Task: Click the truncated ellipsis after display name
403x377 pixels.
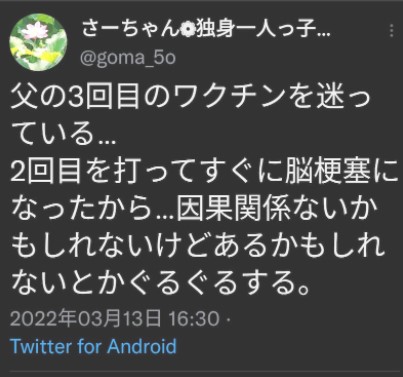Action: tap(323, 35)
